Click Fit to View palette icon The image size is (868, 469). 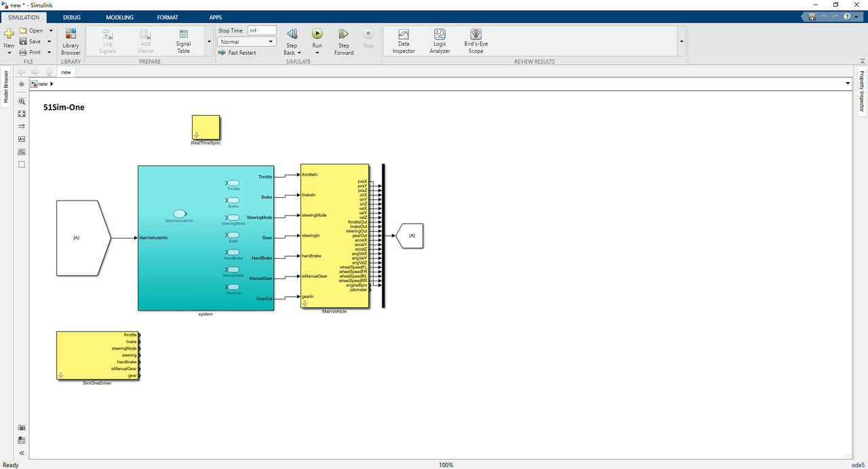tap(22, 114)
